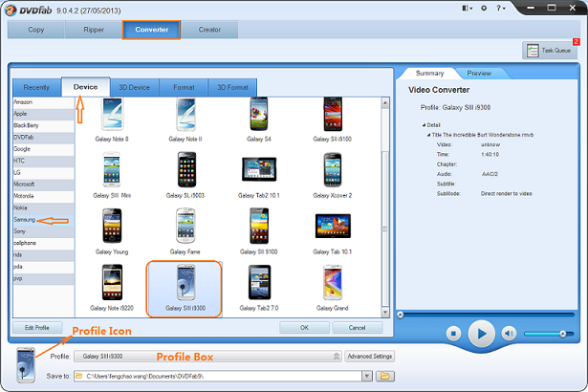Click the preview seek bar handle
Screen dimensions: 588x392
pyautogui.click(x=400, y=315)
